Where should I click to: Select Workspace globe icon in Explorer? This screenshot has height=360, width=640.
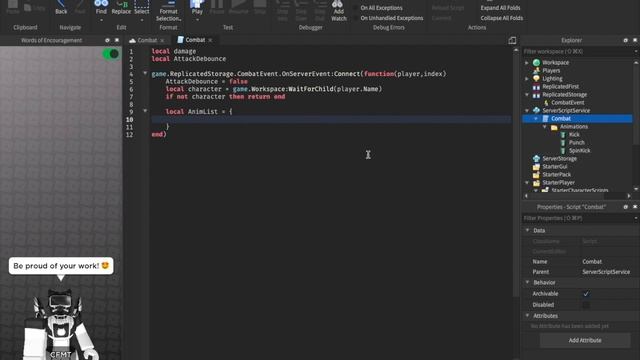pyautogui.click(x=536, y=62)
